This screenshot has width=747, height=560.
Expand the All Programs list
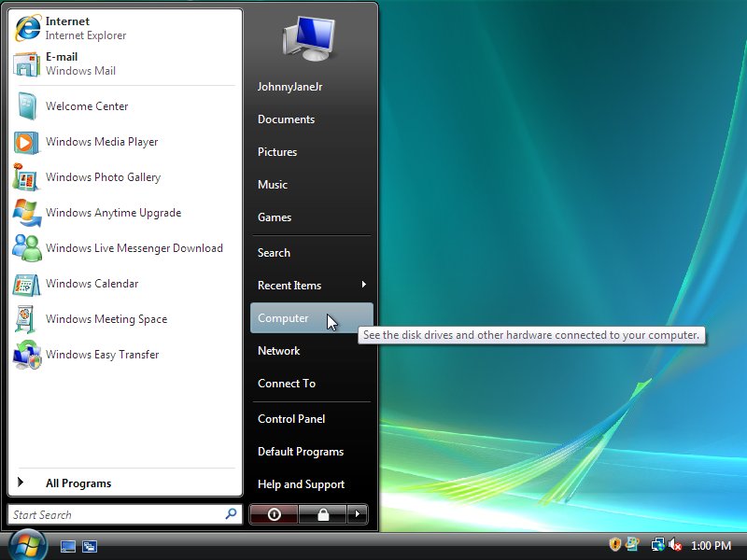(x=78, y=483)
